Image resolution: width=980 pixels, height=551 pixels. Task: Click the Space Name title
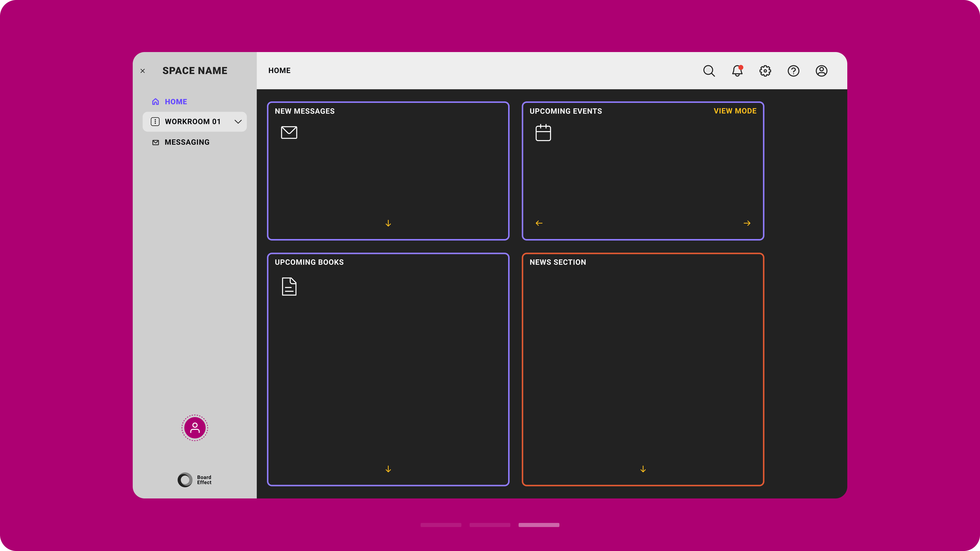pyautogui.click(x=195, y=71)
